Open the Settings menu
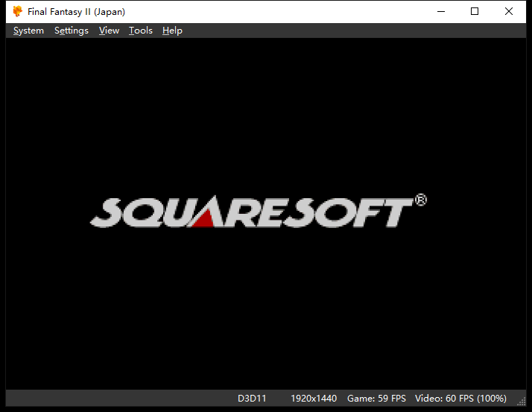Screen dimensions: 532x412 [x=72, y=31]
